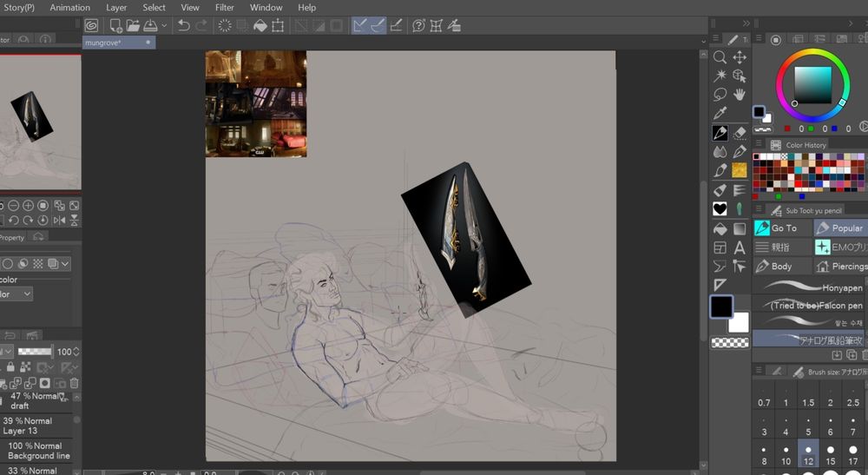
Task: Open Clip Studio support help icon
Action: (418, 25)
